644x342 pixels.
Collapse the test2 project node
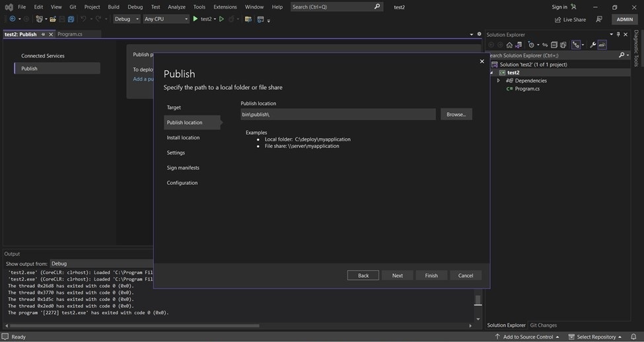[491, 73]
